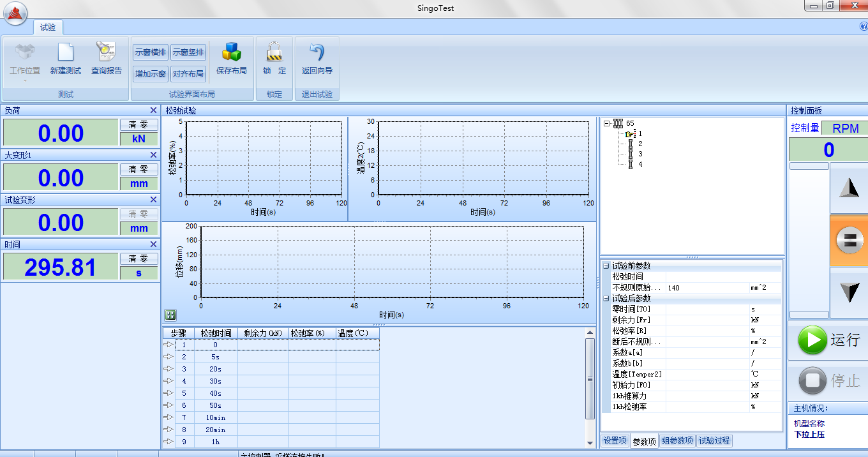
Task: Stop the test with 停止
Action: click(x=828, y=381)
